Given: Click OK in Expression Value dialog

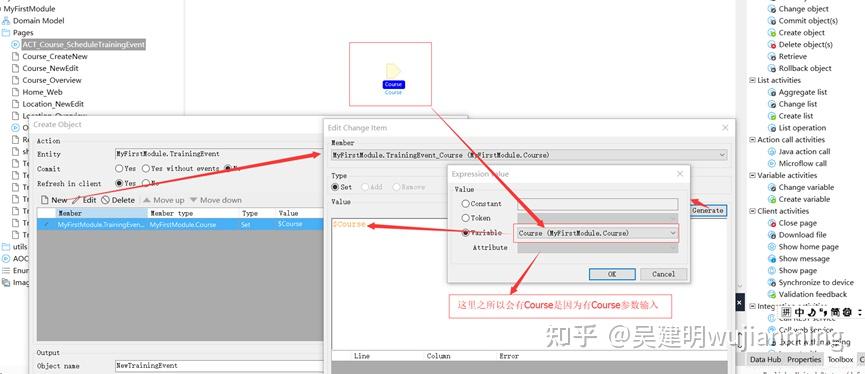Looking at the screenshot, I should tap(612, 274).
